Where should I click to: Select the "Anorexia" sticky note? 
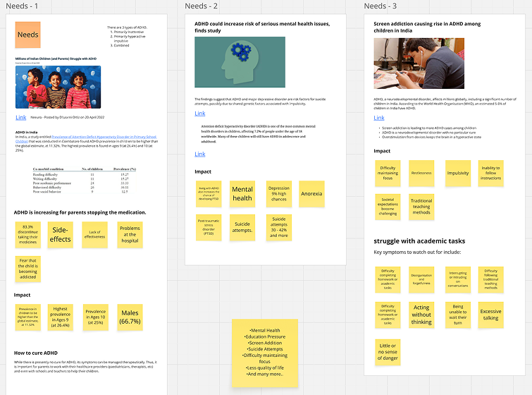coord(311,194)
